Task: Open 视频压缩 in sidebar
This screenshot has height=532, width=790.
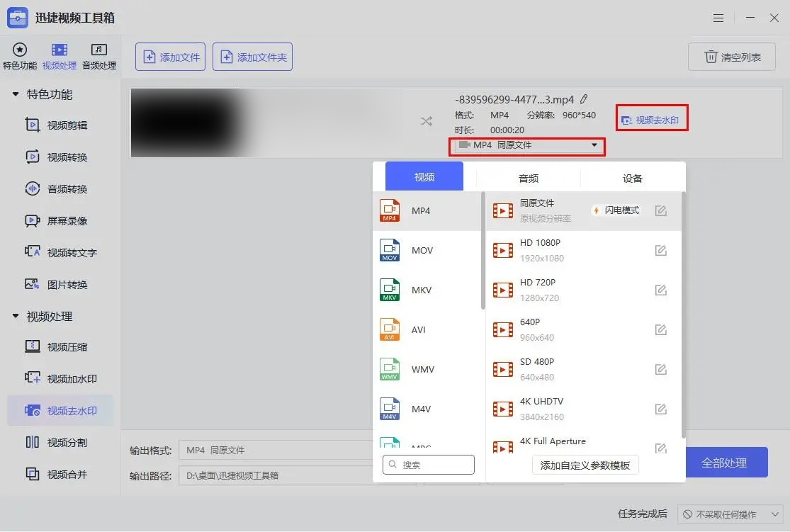Action: (57, 346)
